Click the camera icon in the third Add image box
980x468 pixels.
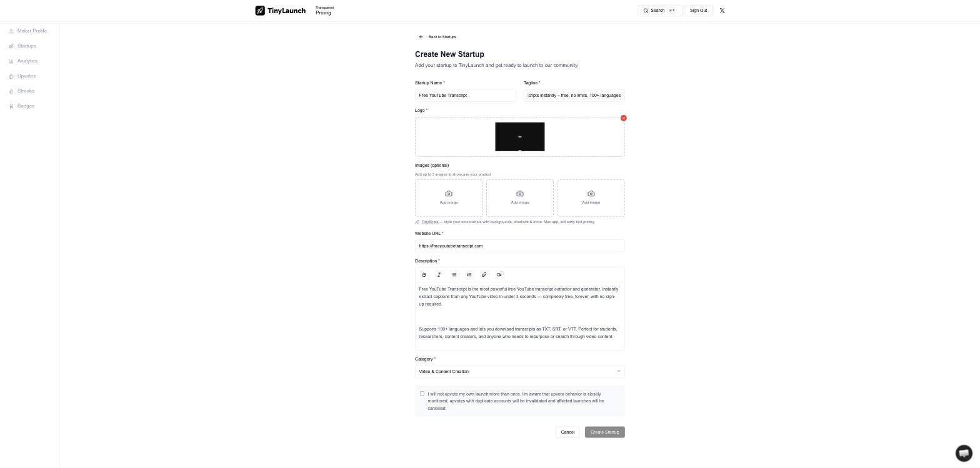[591, 194]
